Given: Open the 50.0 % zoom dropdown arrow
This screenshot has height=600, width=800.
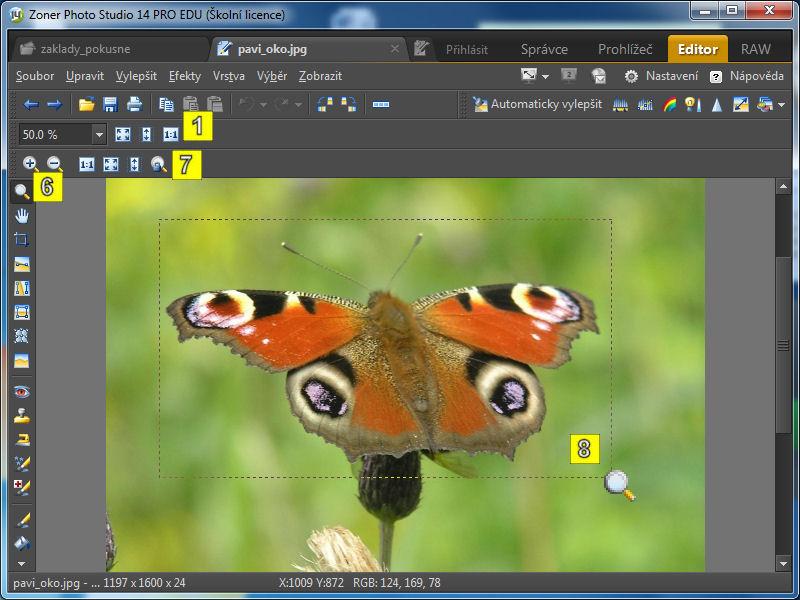Looking at the screenshot, I should pyautogui.click(x=99, y=135).
